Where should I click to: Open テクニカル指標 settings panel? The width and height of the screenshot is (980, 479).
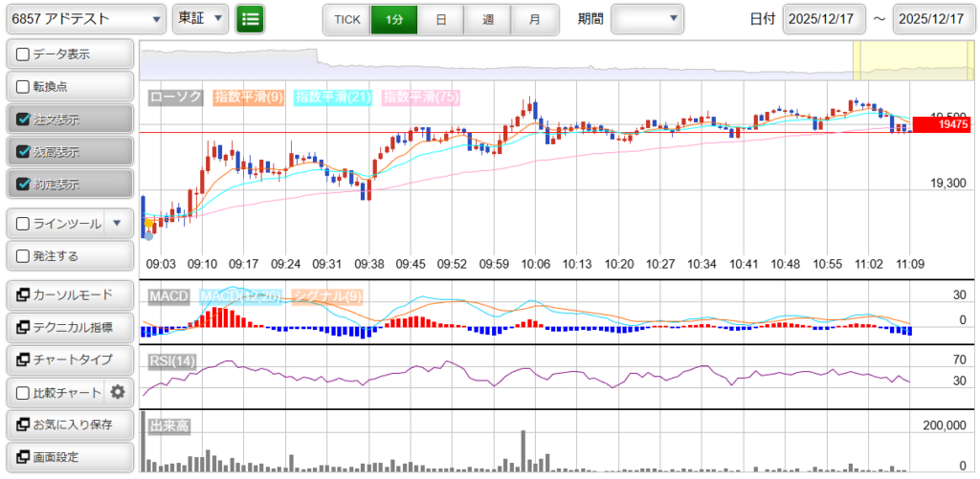69,327
